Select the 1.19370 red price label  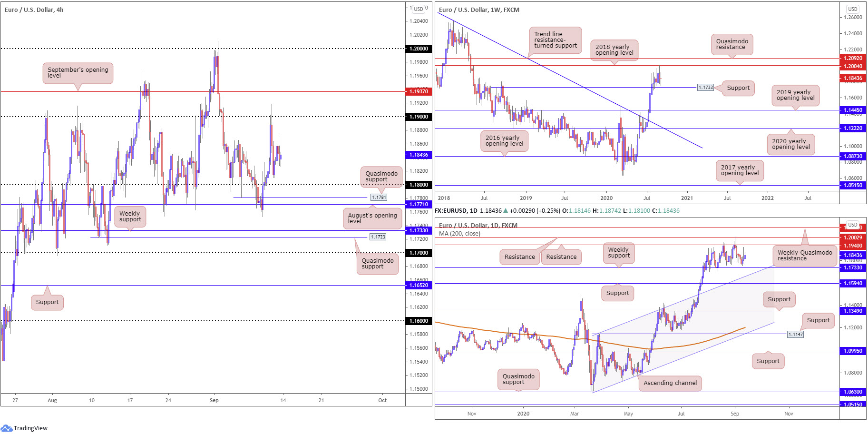tap(419, 91)
